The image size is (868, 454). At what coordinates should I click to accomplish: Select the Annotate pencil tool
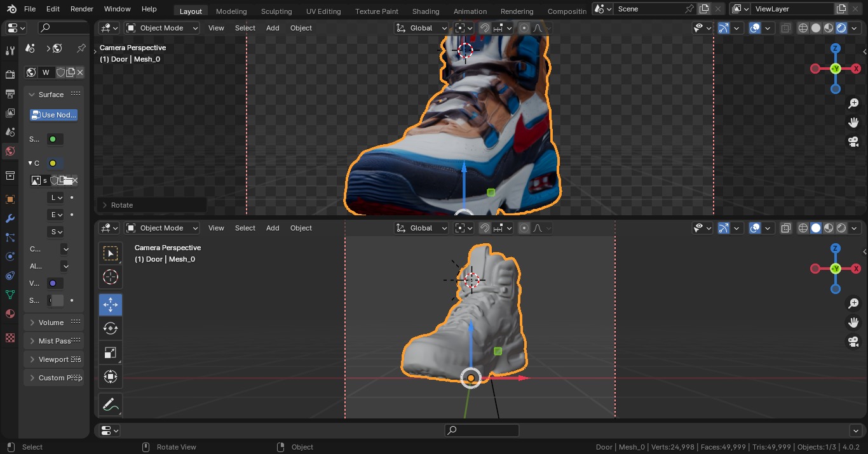pyautogui.click(x=111, y=404)
